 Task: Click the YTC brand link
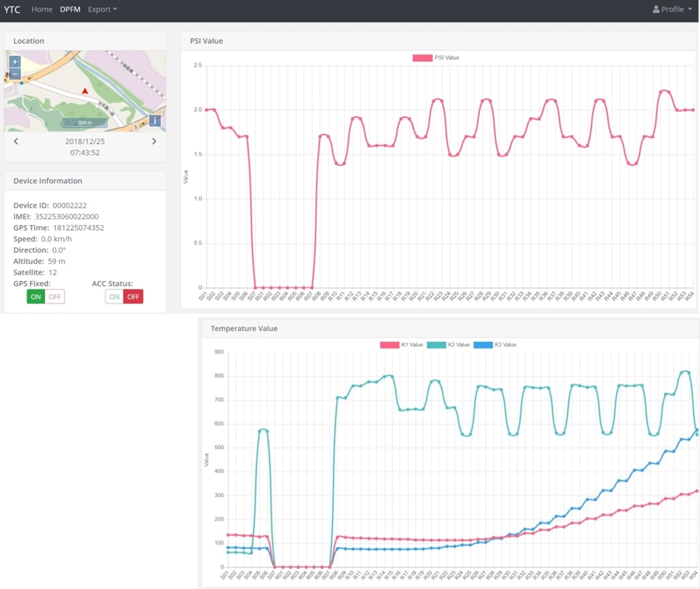point(12,9)
